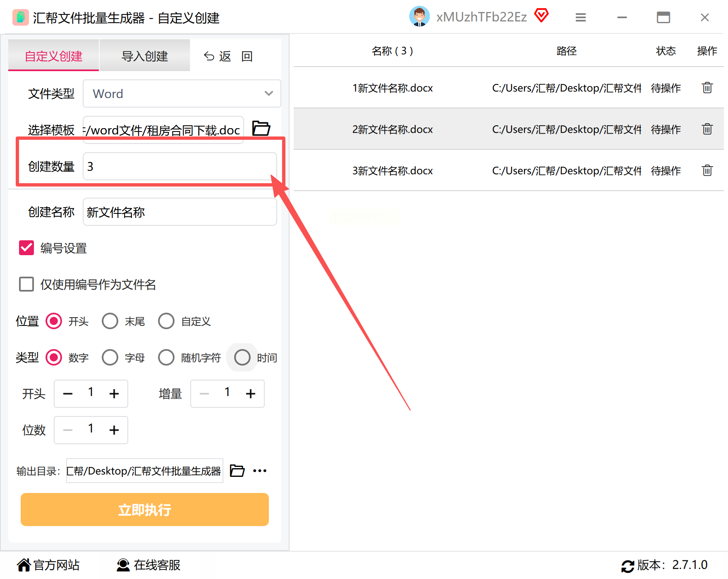
Task: Switch to the 导入创建 tab
Action: 145,55
